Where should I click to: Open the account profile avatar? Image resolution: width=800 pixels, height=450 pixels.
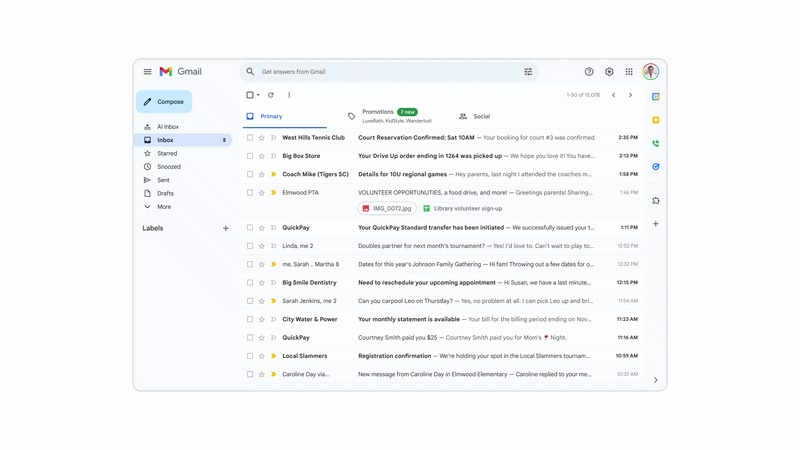(x=651, y=72)
